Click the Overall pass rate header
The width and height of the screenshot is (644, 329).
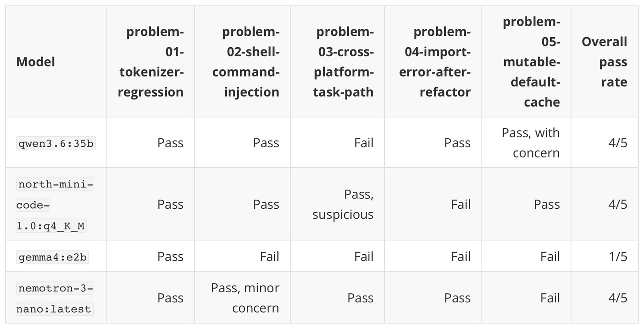[x=604, y=62]
